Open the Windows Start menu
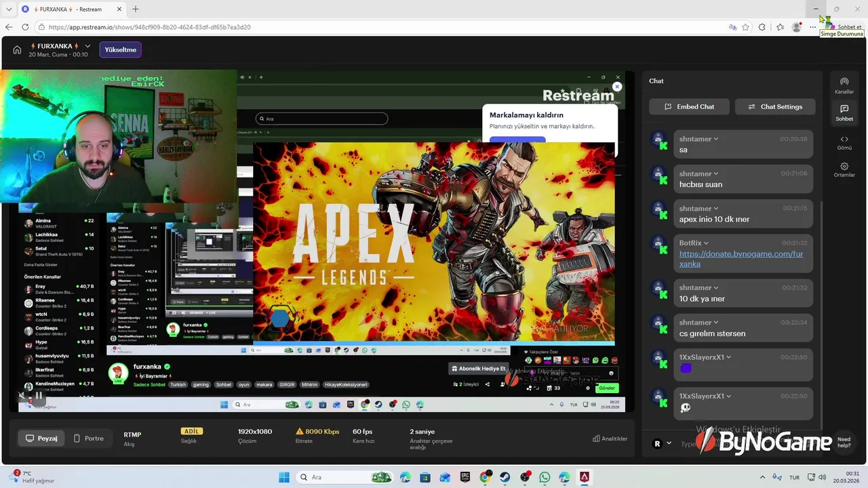Screen dimensions: 868x488 pos(284,477)
